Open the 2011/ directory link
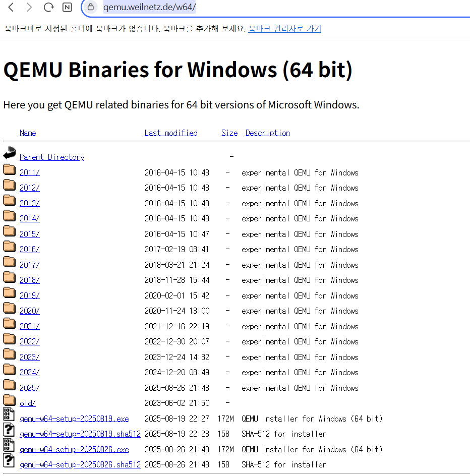 [29, 172]
